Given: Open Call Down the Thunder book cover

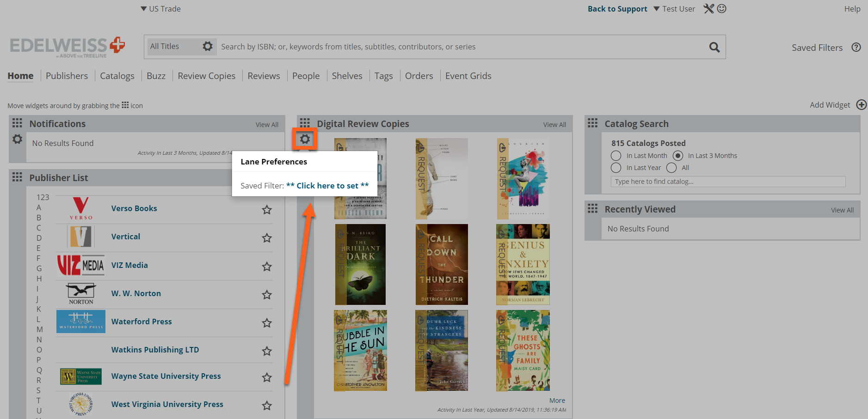Looking at the screenshot, I should [442, 265].
